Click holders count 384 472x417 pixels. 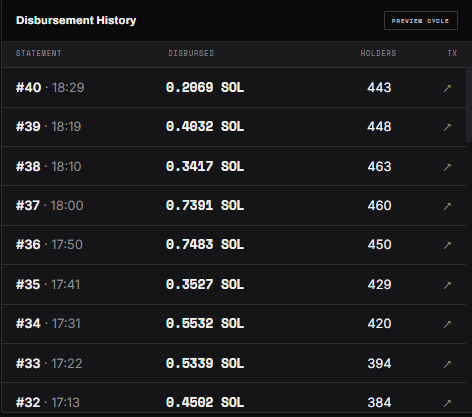point(379,402)
